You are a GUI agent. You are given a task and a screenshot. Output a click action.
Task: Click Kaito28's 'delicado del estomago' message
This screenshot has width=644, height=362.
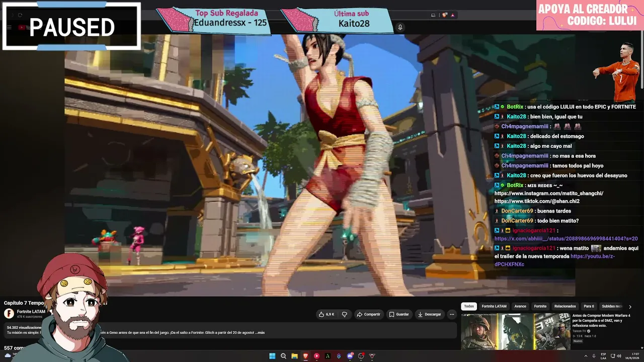pos(557,136)
